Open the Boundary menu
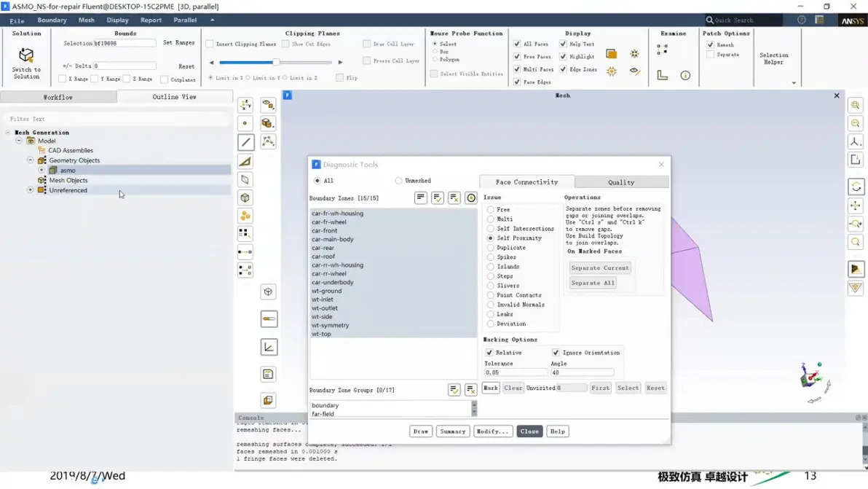868x489 pixels. [52, 20]
